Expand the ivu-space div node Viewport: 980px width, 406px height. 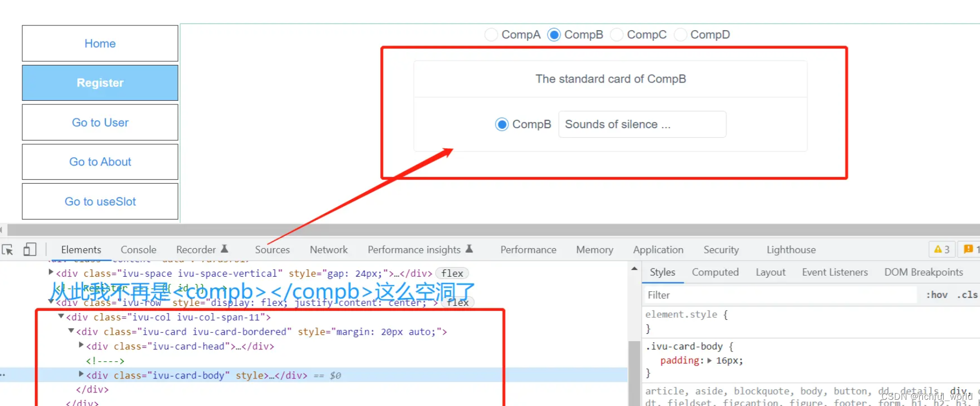(x=51, y=272)
